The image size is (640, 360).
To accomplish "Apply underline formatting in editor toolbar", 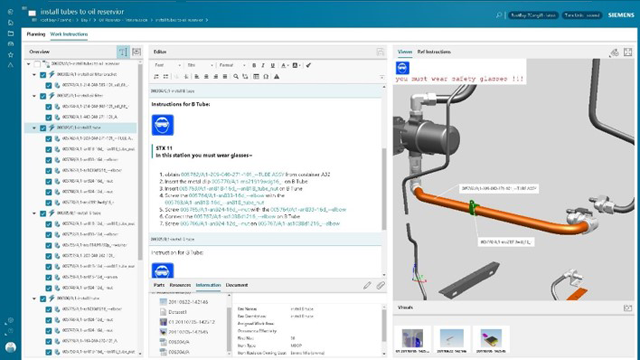I will coord(273,65).
